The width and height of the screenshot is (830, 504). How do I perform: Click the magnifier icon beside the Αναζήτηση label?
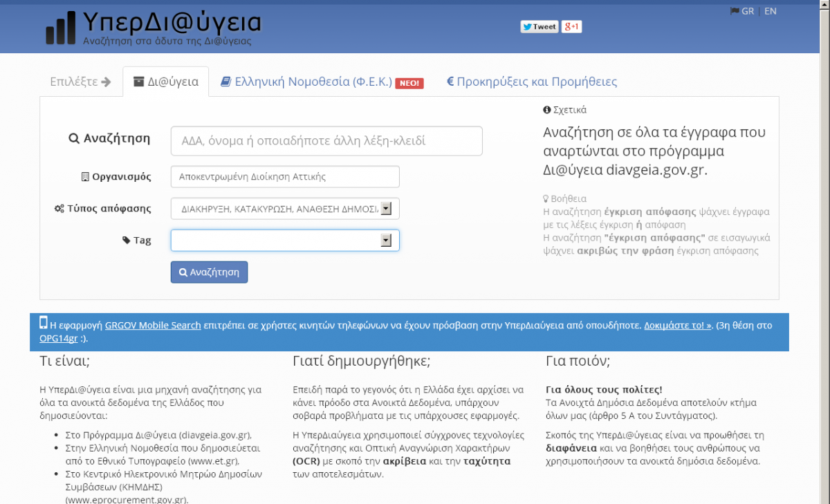(74, 138)
